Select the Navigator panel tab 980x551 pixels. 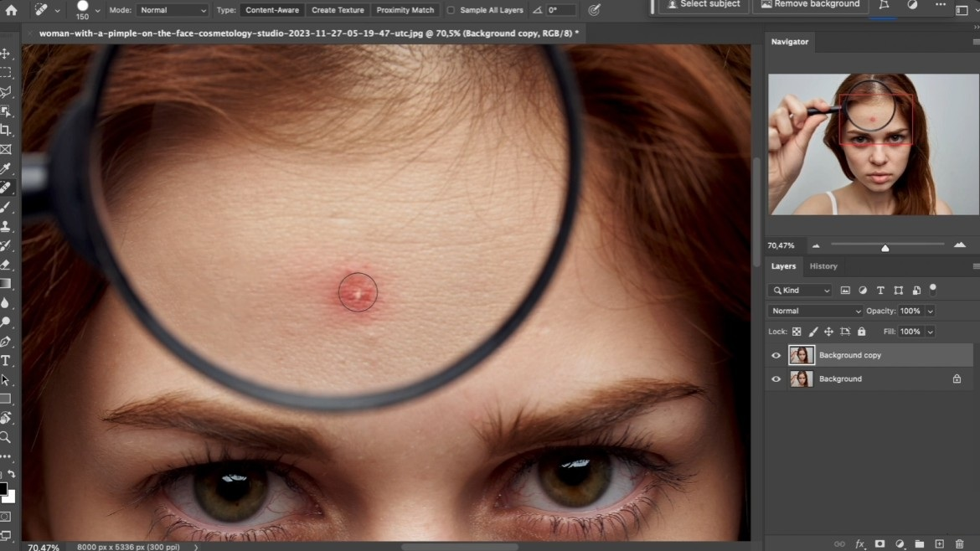789,42
